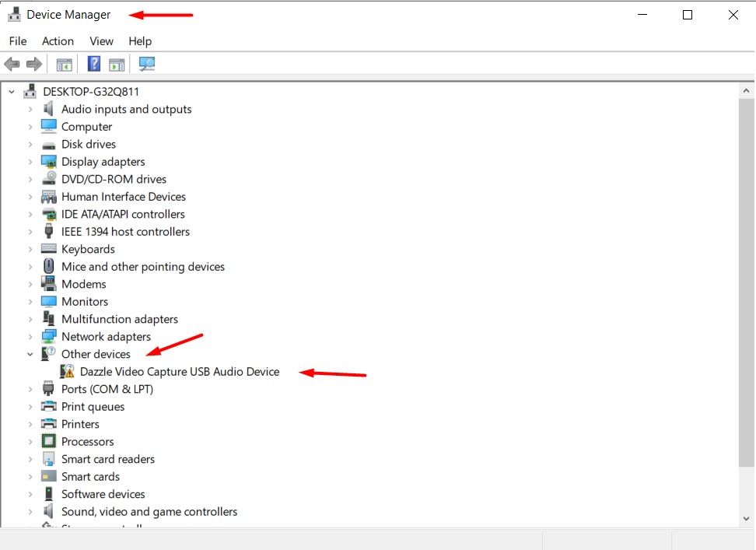Click the vertical scrollbar thumb
The height and width of the screenshot is (550, 756).
[747, 282]
